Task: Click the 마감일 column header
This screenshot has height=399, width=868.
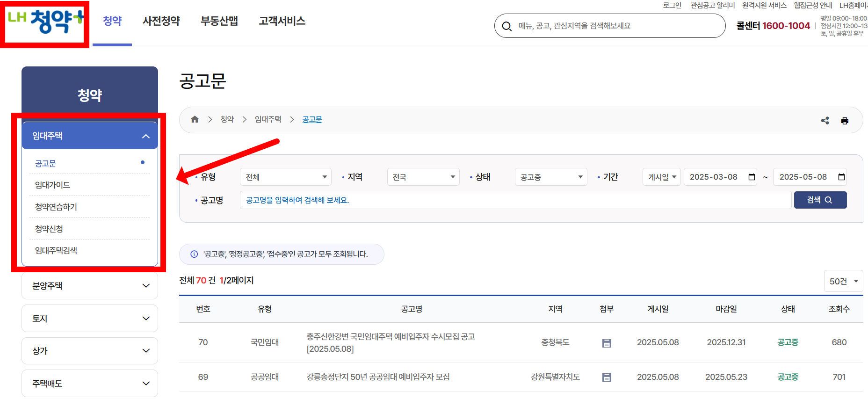Action: coord(726,309)
